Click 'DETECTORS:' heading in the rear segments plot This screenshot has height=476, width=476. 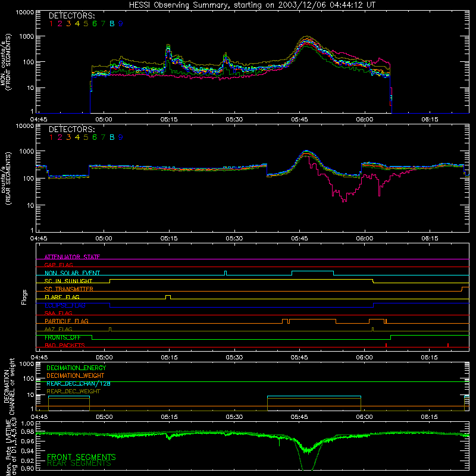tap(71, 129)
